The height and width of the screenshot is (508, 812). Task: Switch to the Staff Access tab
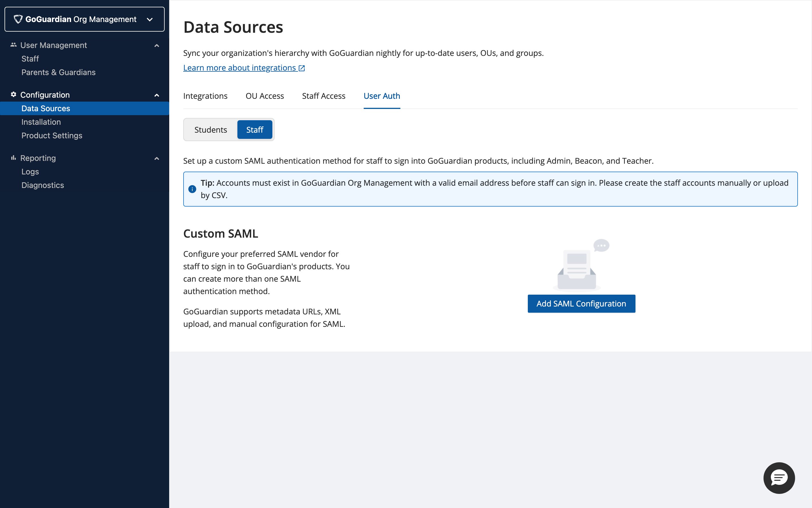point(323,96)
